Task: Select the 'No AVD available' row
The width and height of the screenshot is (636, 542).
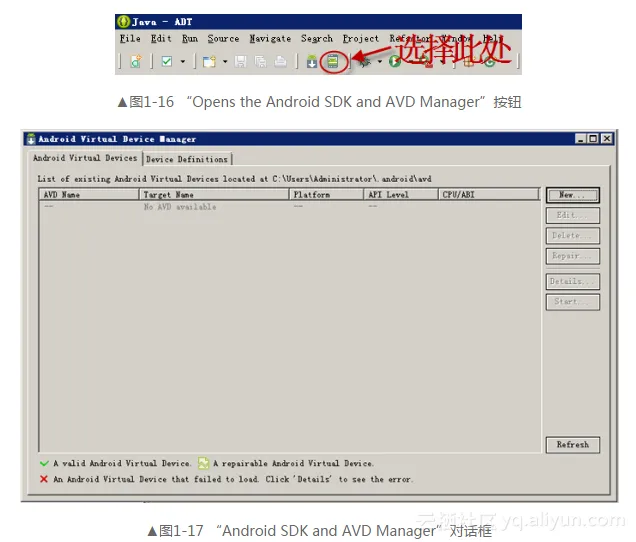Action: click(x=290, y=207)
